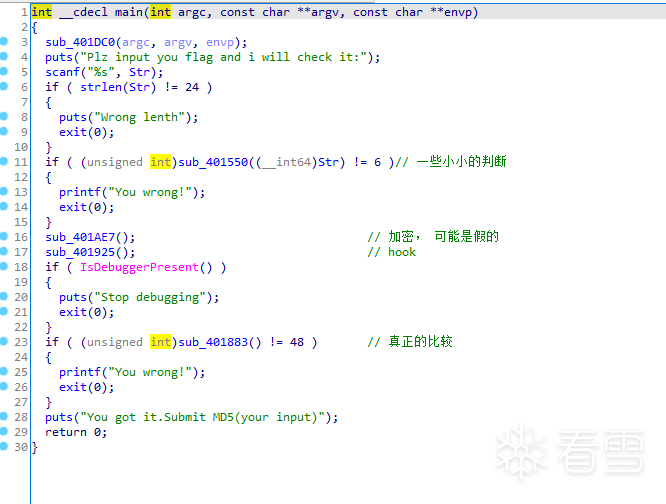Click the // hook comment
Viewport: 666px width, 504px height.
[x=392, y=252]
